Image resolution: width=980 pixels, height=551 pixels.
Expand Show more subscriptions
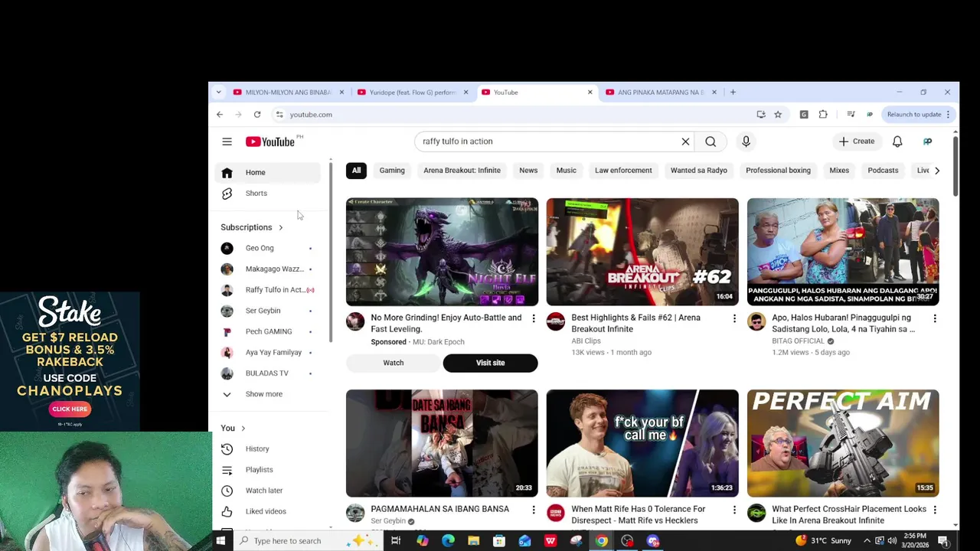268,394
